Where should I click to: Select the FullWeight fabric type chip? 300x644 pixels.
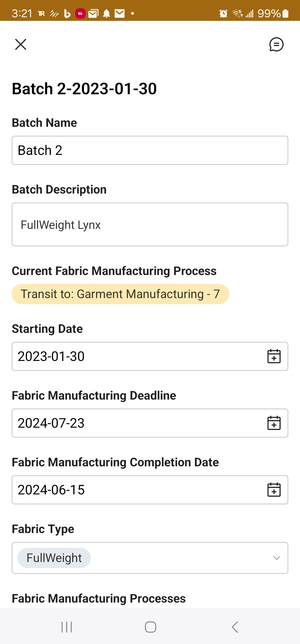click(54, 558)
